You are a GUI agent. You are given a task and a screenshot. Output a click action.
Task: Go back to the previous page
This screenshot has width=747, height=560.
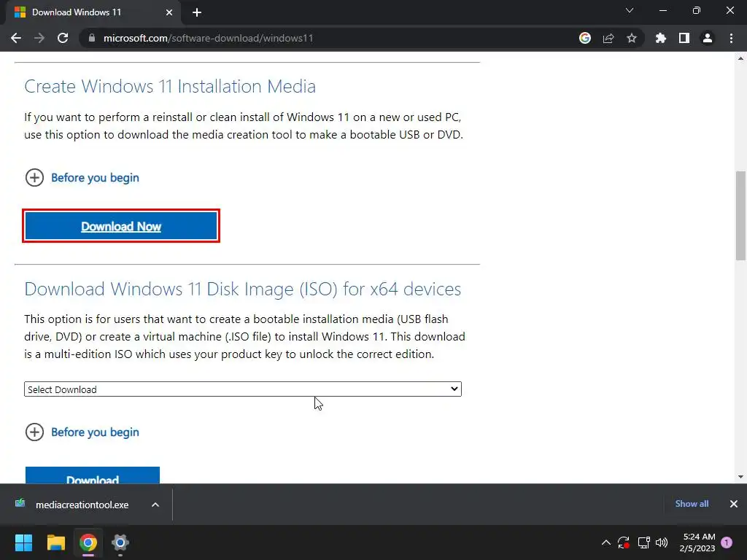pyautogui.click(x=16, y=38)
